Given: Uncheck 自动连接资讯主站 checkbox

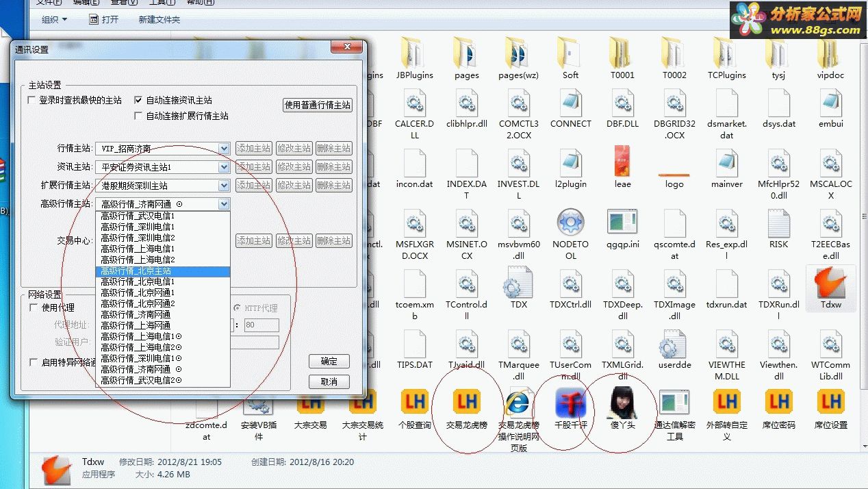Looking at the screenshot, I should click(x=139, y=100).
